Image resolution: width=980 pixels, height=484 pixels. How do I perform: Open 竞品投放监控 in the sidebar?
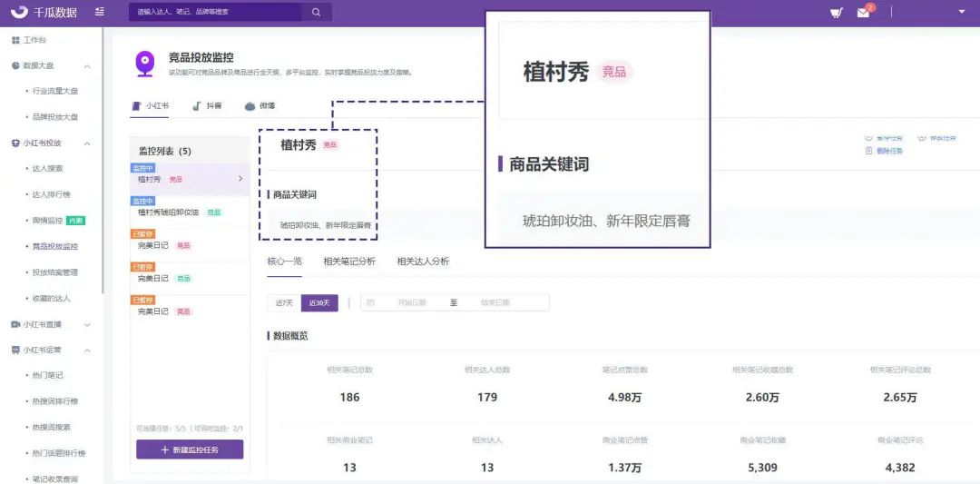point(55,246)
